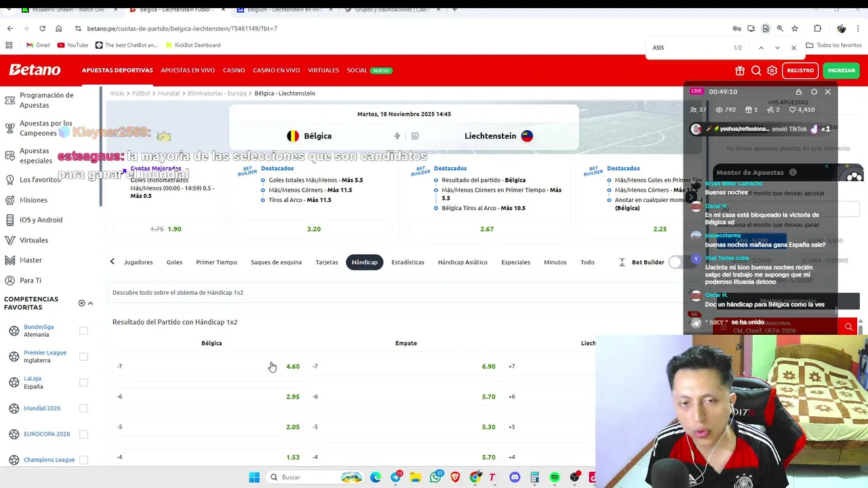Screen dimensions: 868x488
Task: Click the browser zoom magnifier icon
Action: coord(780,28)
